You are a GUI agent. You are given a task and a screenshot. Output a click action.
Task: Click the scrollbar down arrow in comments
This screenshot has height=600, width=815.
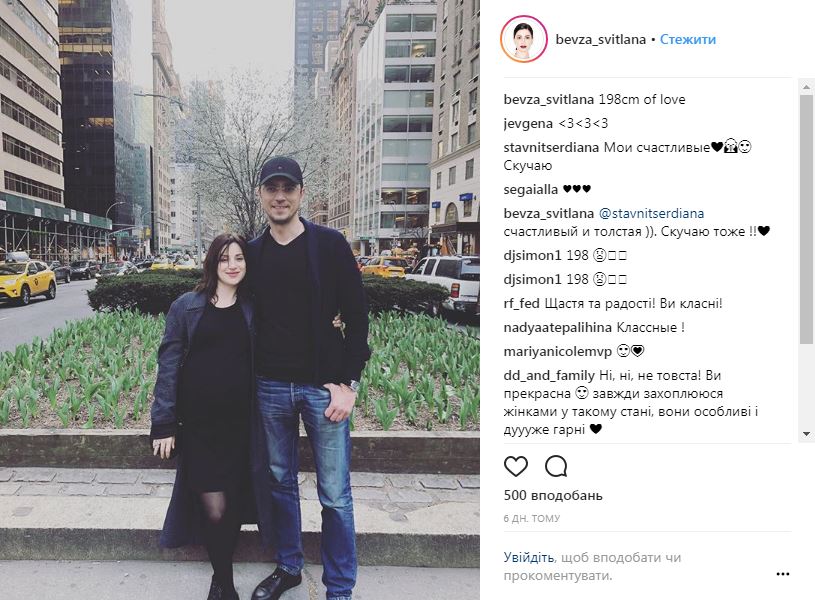[x=806, y=434]
